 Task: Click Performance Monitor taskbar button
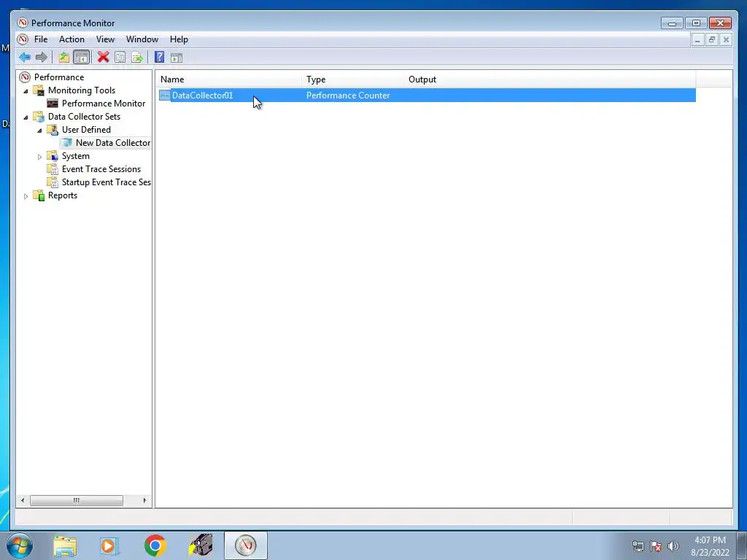pos(245,545)
